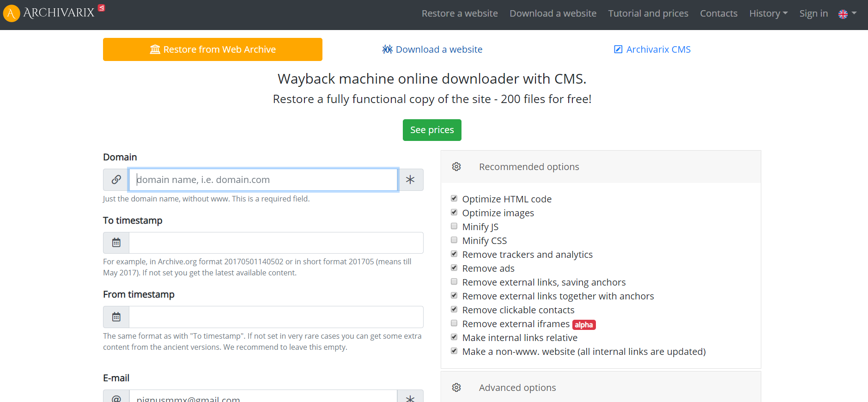868x402 pixels.
Task: Check Remove external links, saving anchors
Action: click(454, 282)
